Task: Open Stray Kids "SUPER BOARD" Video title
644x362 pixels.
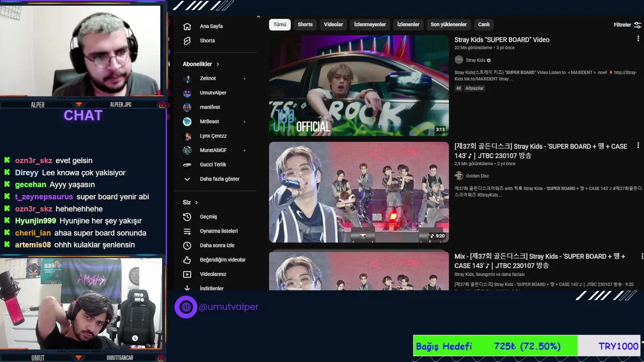Action: (x=502, y=40)
